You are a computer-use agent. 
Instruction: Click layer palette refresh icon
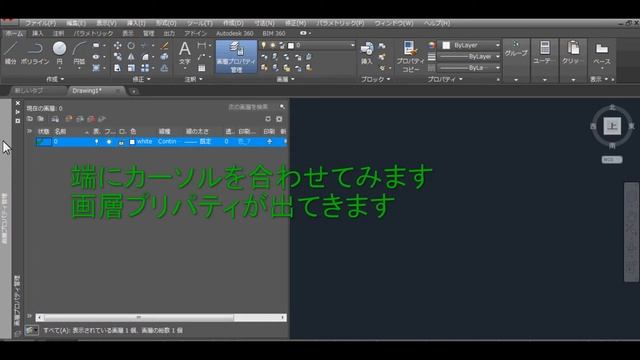(268, 119)
